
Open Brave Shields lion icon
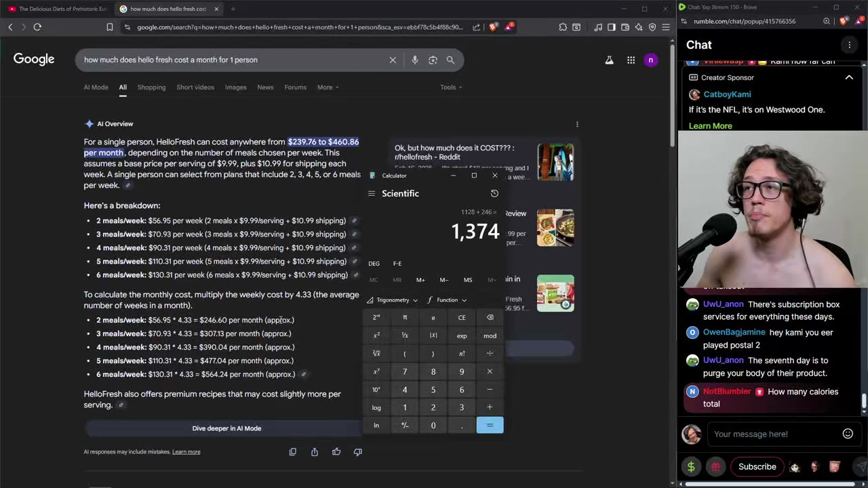pyautogui.click(x=493, y=27)
